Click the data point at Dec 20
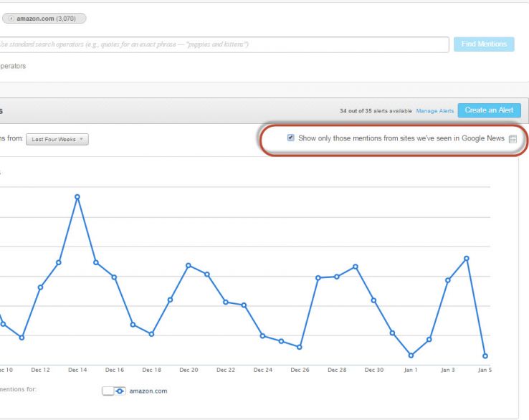Screen dimensions: 529x420 [x=189, y=265]
